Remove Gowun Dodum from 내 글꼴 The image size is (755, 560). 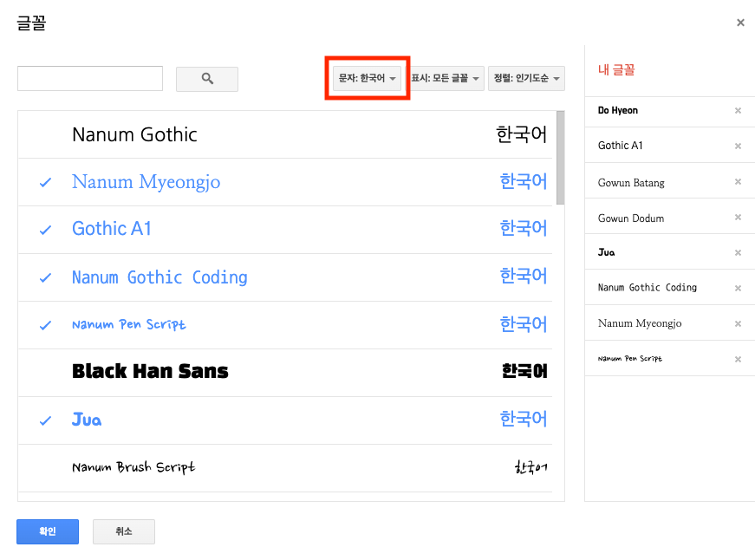[x=738, y=218]
